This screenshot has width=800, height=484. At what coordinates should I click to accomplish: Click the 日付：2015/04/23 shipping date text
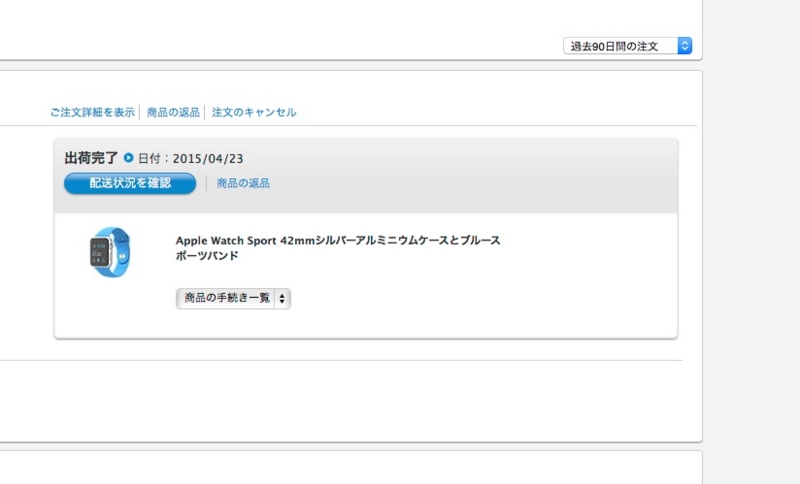click(x=191, y=159)
